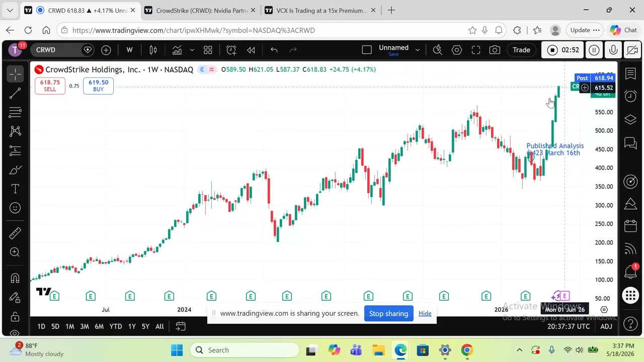Stop the screen recording at 02:52

(563, 50)
